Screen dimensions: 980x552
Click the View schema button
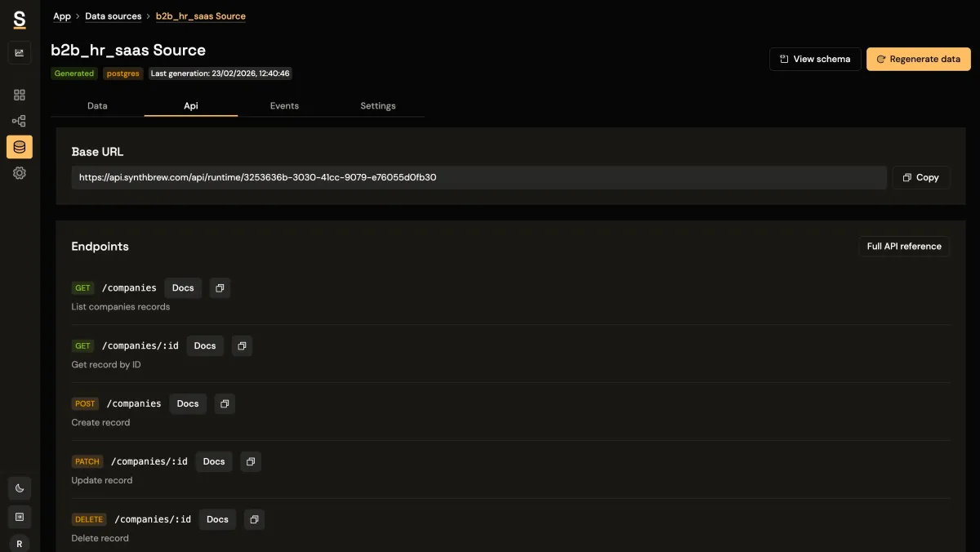[x=814, y=59]
